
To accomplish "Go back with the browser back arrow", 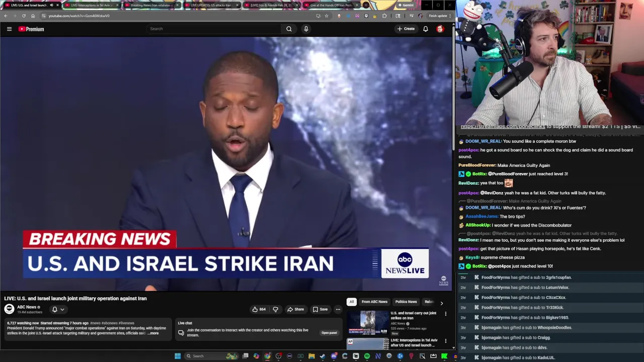I will [x=6, y=16].
